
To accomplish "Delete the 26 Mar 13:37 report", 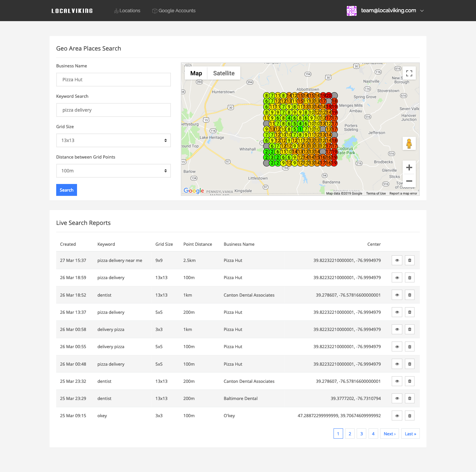I will click(410, 312).
